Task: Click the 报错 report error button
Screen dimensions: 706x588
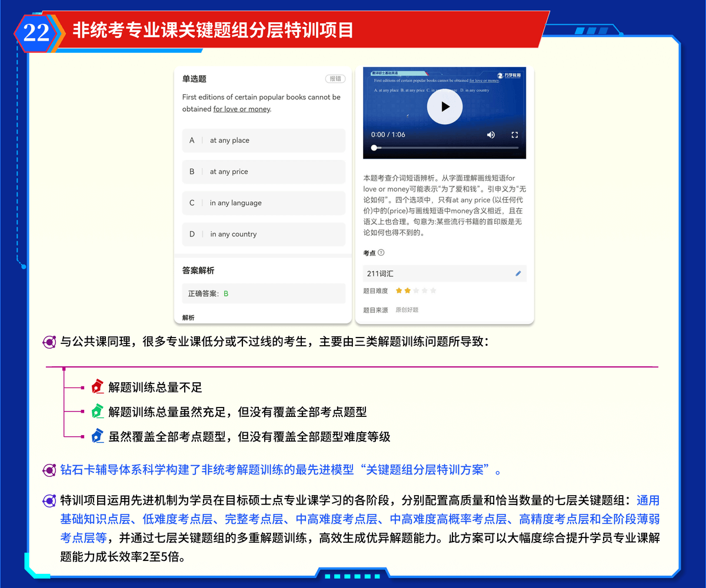Action: click(x=335, y=79)
